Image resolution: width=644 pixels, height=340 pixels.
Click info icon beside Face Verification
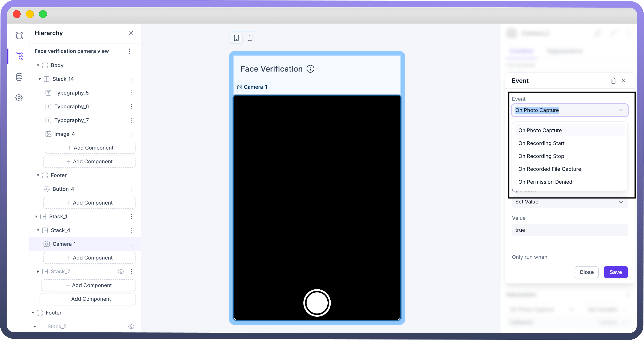(x=310, y=69)
